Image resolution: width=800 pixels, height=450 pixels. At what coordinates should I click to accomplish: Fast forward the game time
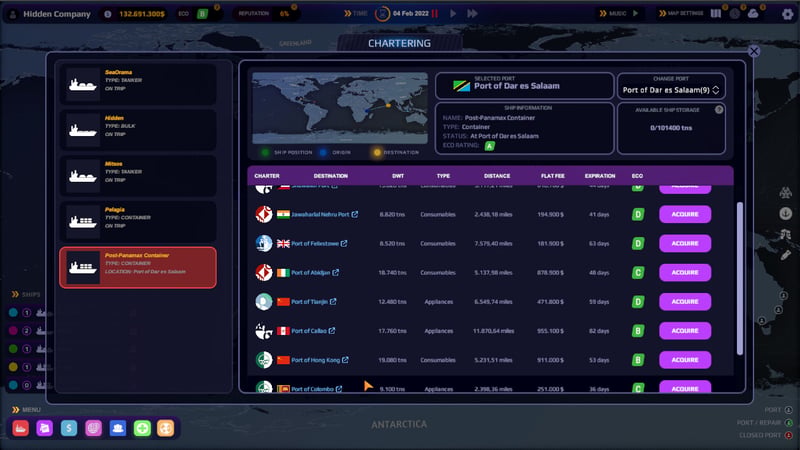click(x=472, y=13)
